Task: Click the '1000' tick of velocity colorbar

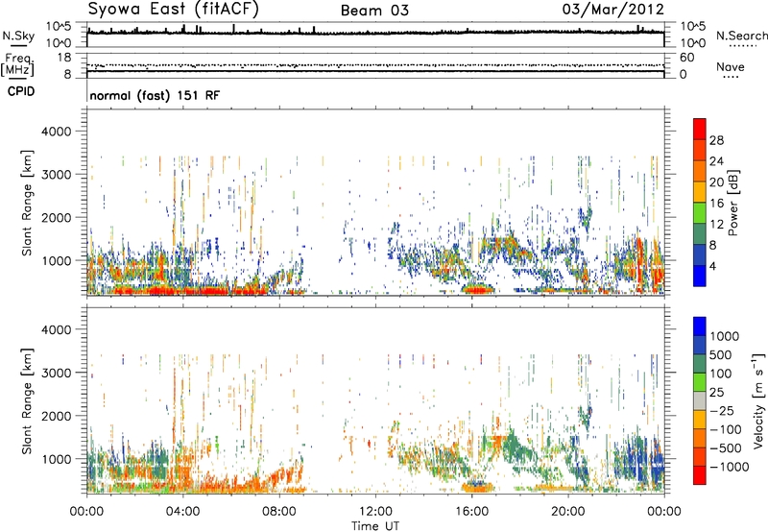Action: pyautogui.click(x=725, y=336)
